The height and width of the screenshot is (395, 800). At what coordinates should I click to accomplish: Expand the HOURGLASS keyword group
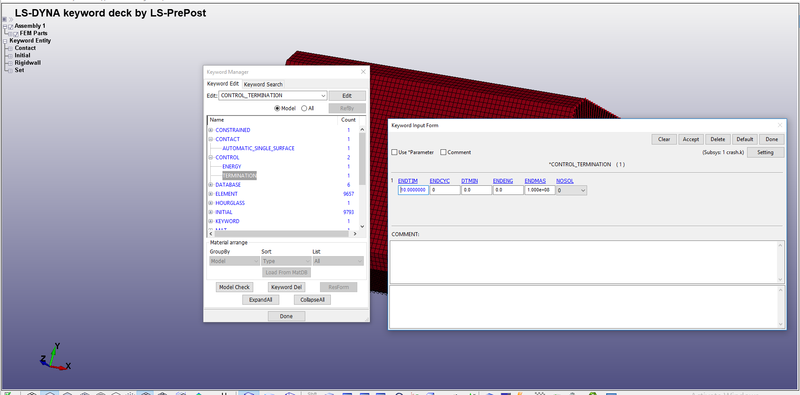click(211, 203)
